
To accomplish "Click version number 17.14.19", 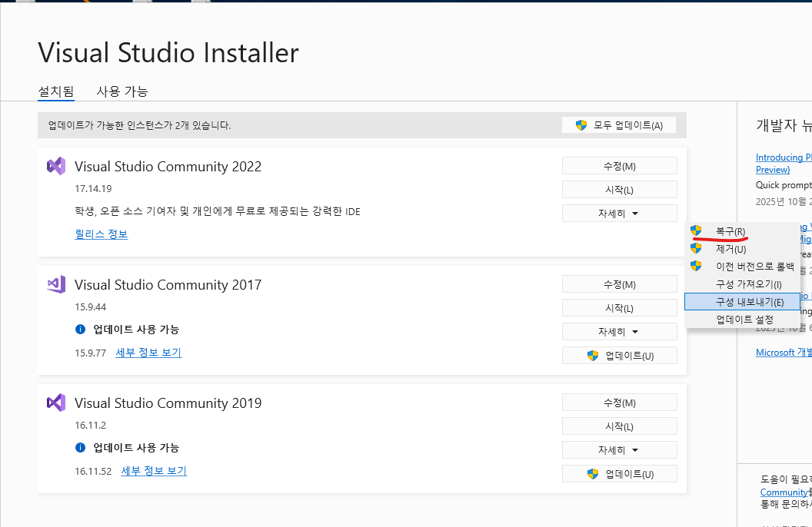I will click(x=93, y=189).
